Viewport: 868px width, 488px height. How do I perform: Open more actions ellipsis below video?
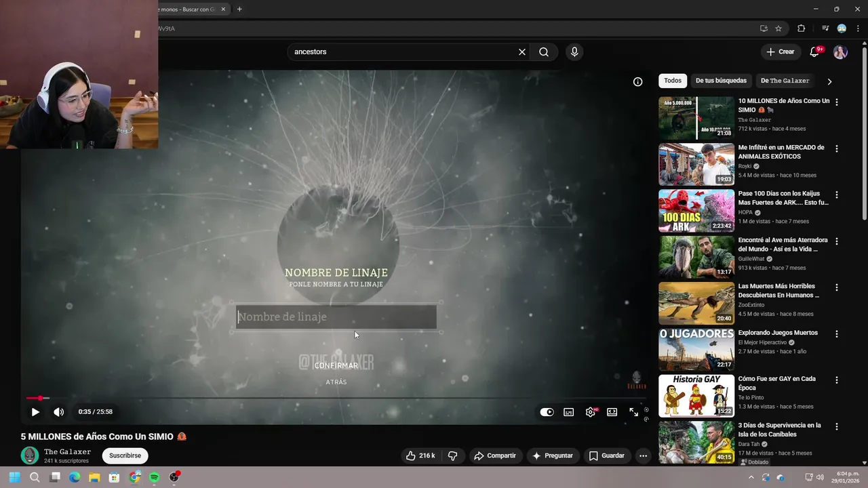pyautogui.click(x=643, y=455)
